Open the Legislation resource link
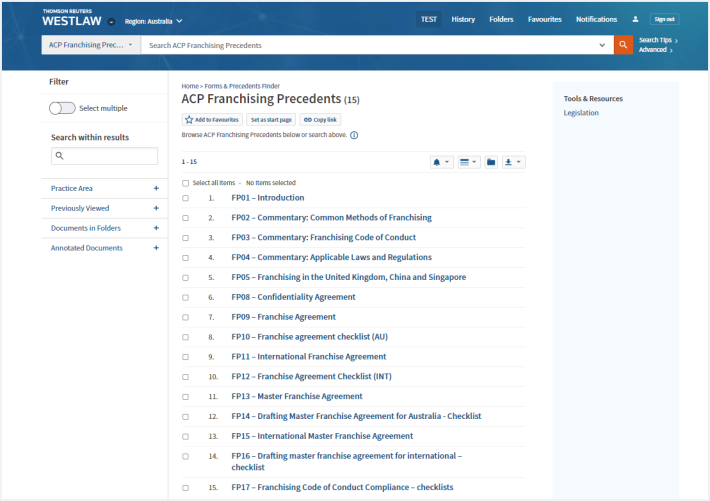The image size is (710, 501). [x=581, y=113]
